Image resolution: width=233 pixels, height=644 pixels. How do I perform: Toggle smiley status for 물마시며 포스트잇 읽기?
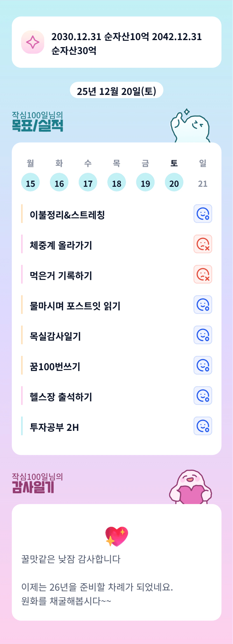coord(203,305)
